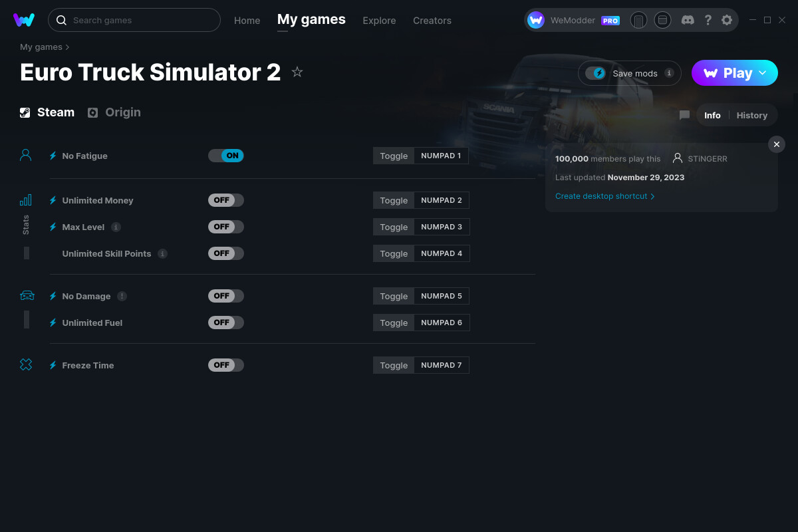Click lightning icon beside Unlimited Money
Screen dimensions: 798x532
coord(53,200)
